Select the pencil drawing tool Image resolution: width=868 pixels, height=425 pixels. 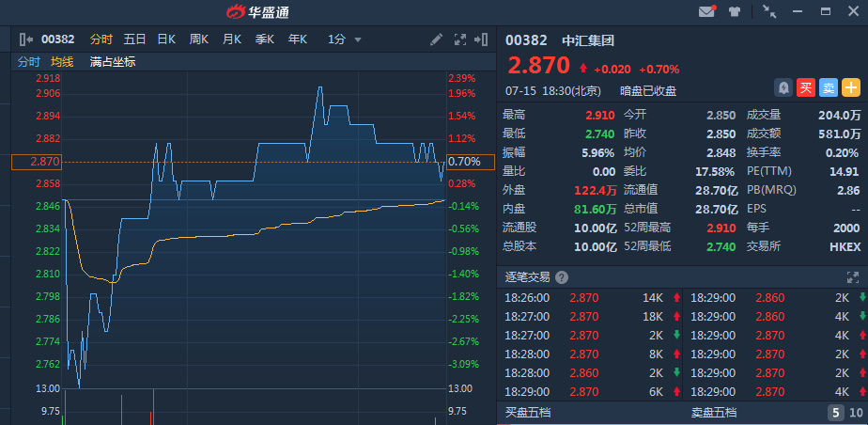[436, 39]
